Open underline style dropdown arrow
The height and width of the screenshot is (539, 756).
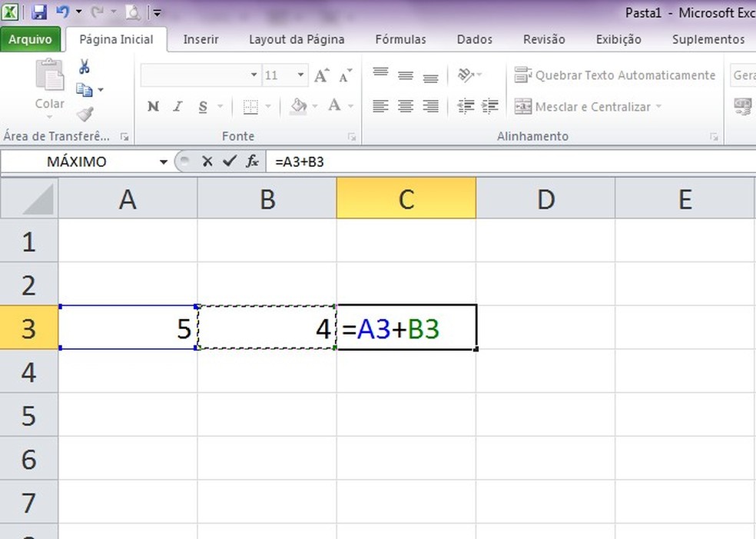pyautogui.click(x=220, y=106)
